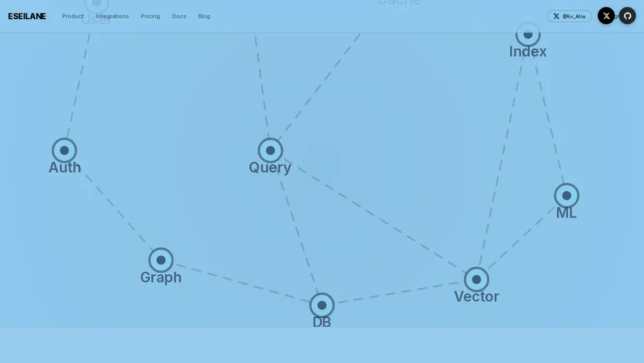Click the "DB" label

pyautogui.click(x=322, y=322)
